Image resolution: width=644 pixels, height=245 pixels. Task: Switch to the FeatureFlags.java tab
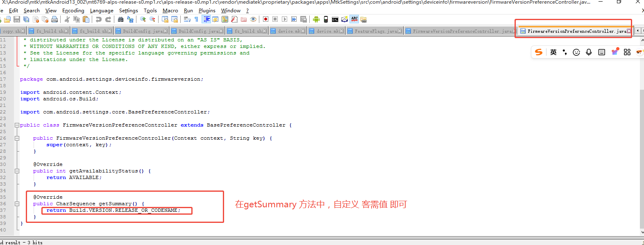(374, 31)
